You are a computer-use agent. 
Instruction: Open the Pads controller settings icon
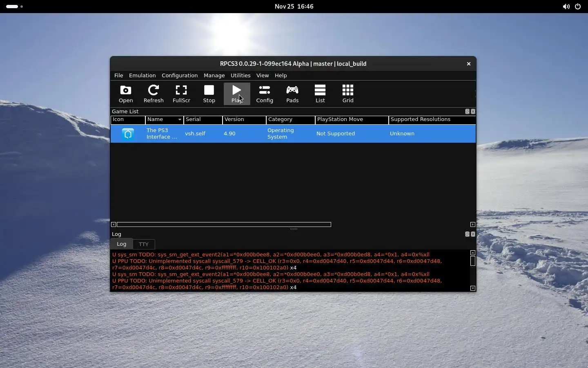292,94
